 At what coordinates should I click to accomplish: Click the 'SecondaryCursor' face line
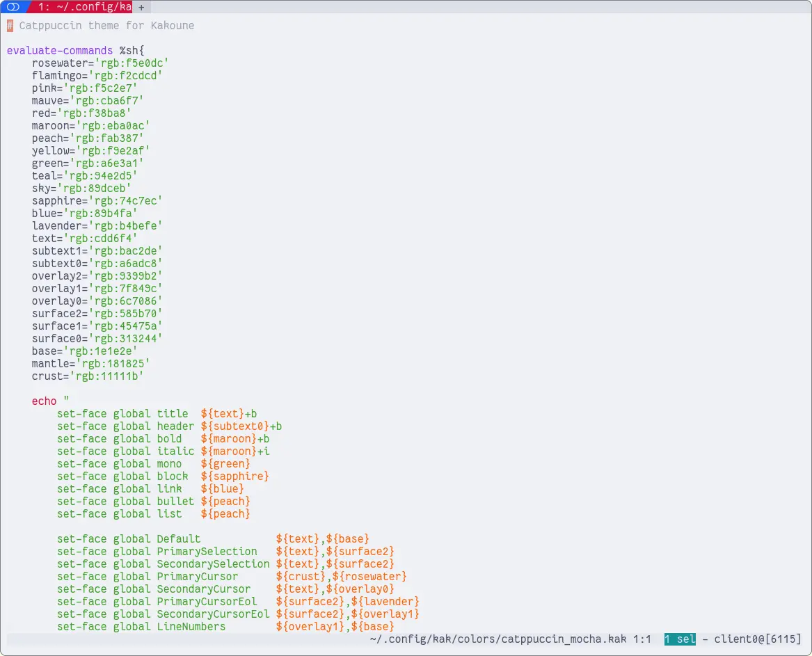click(x=225, y=589)
